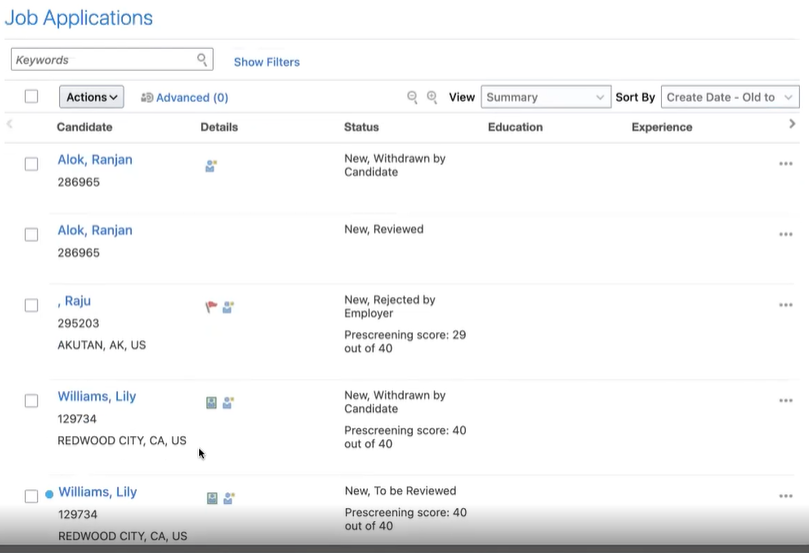The image size is (809, 553).
Task: Open the , Raju candidate link
Action: click(74, 301)
